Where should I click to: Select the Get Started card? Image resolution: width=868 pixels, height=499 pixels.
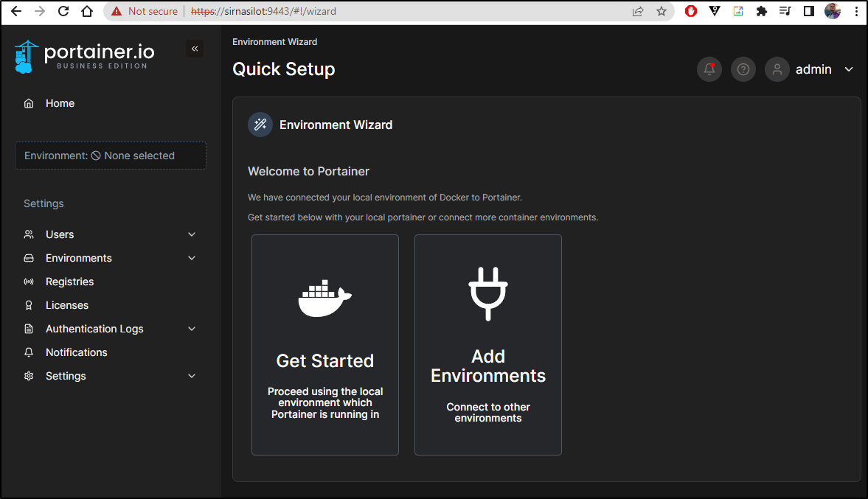coord(325,345)
